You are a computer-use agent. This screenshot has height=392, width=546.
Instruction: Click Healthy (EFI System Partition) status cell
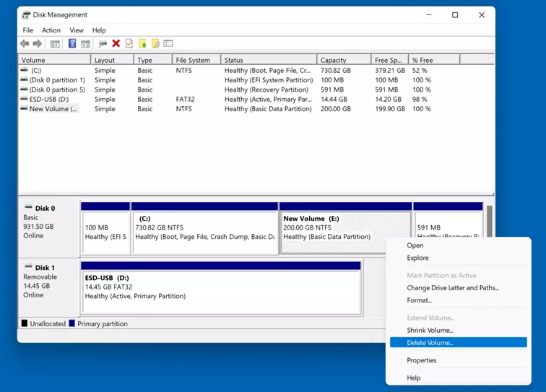pyautogui.click(x=269, y=79)
